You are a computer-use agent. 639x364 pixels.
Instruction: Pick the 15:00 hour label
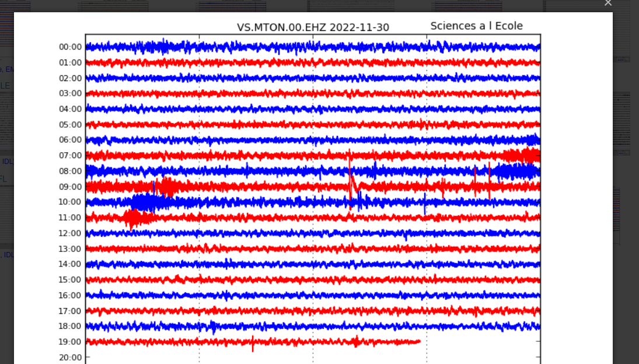coord(70,280)
